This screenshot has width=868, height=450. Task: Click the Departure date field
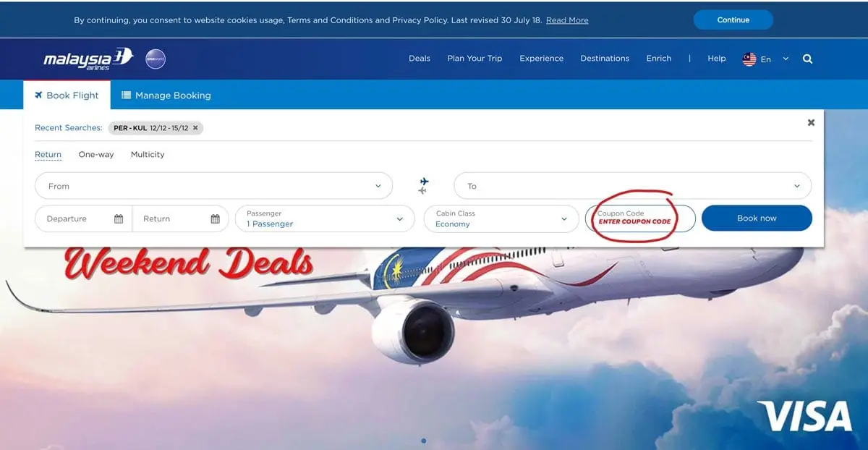[83, 218]
